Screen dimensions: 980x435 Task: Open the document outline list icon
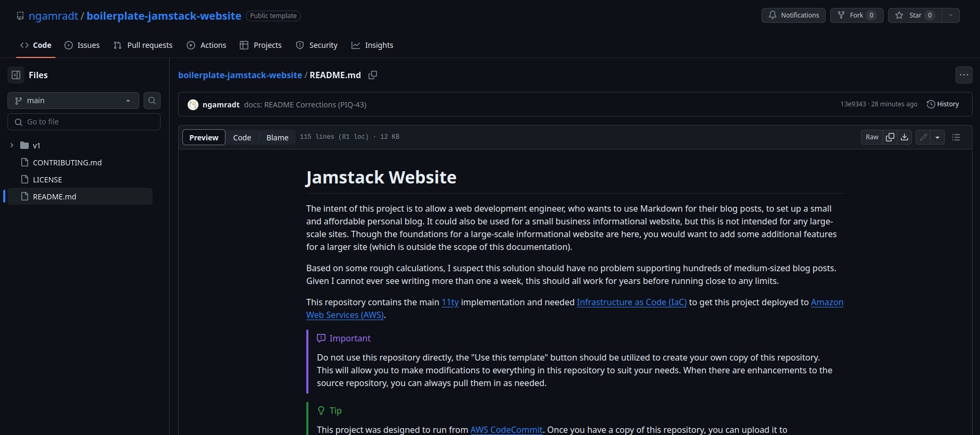click(x=956, y=137)
